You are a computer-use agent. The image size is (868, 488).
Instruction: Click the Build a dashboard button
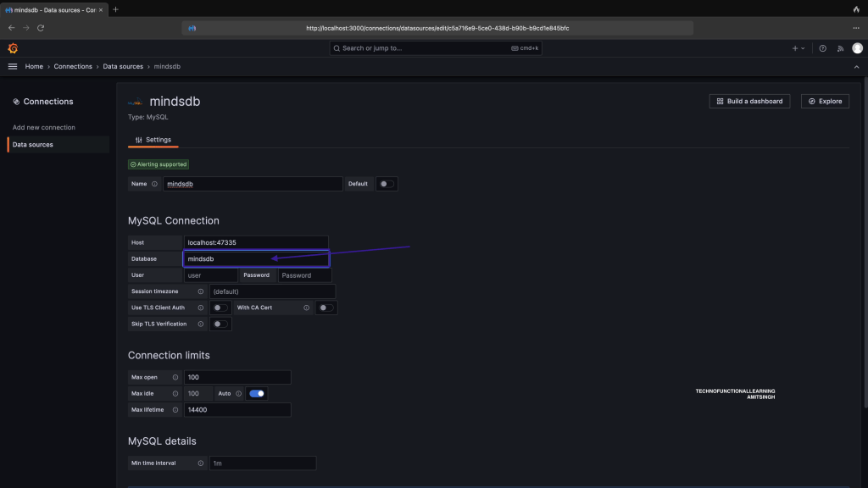pyautogui.click(x=748, y=101)
